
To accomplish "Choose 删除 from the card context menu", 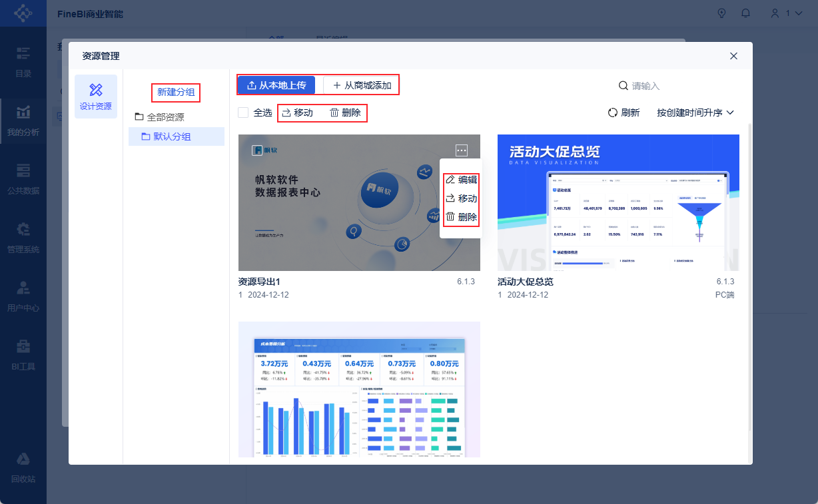I will click(x=461, y=217).
